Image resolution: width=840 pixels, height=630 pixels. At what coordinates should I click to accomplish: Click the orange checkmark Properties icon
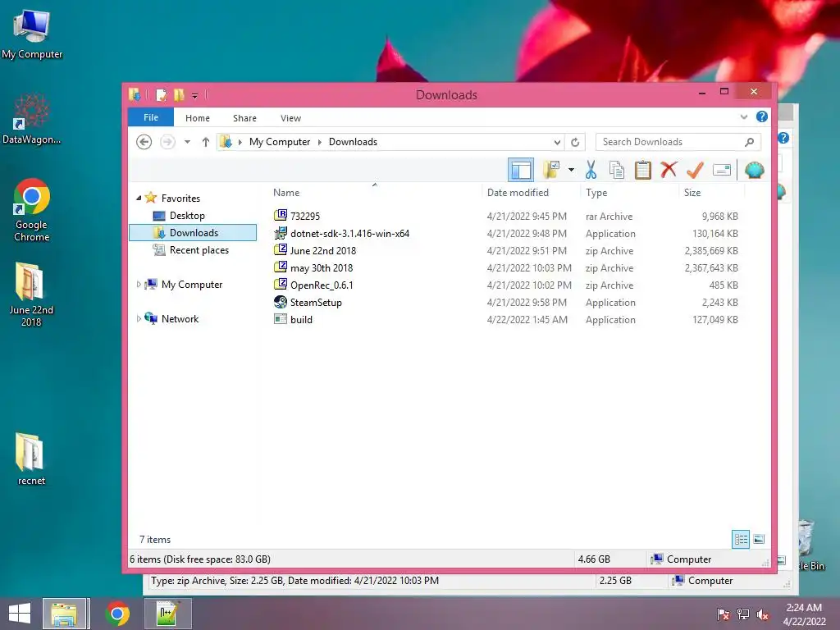tap(695, 170)
